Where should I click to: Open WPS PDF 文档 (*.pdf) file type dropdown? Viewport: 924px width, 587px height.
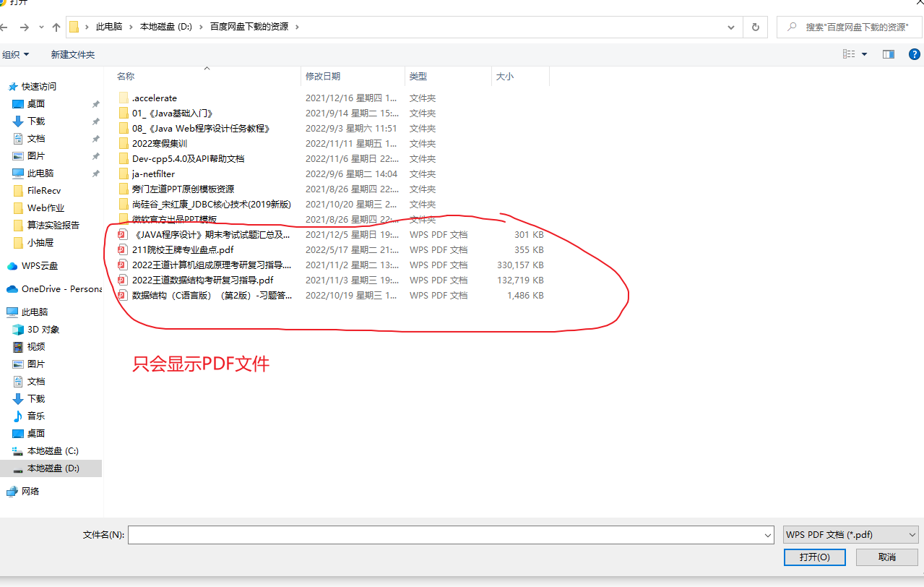(x=851, y=535)
